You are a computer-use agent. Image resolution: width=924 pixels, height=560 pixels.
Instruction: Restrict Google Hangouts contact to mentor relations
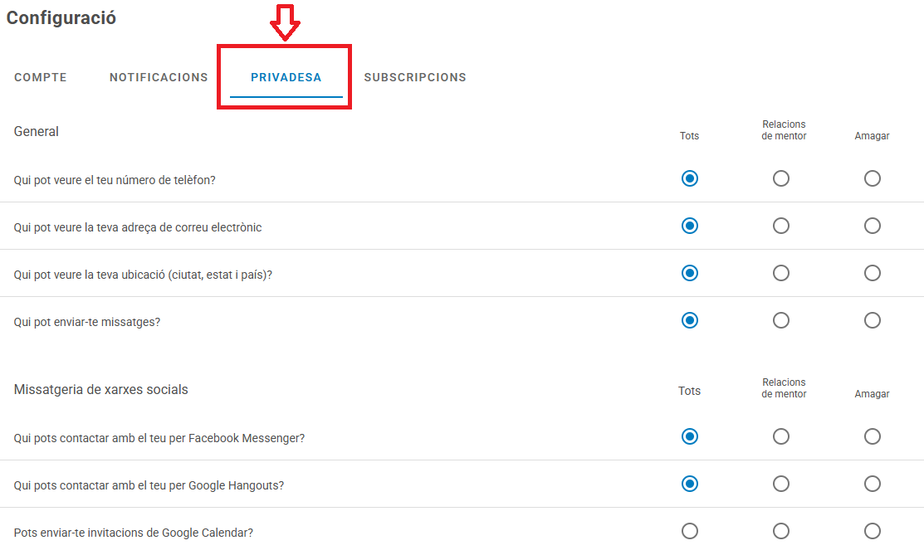point(780,484)
